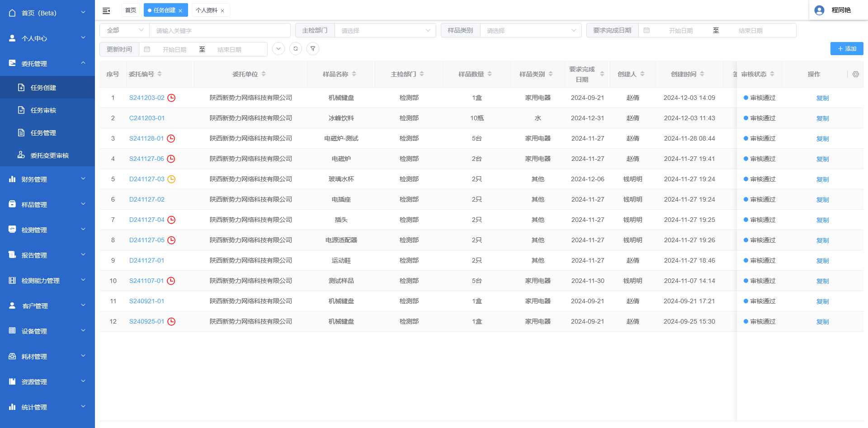868x428 pixels.
Task: Expand 检测管理 sidebar menu
Action: pos(47,230)
